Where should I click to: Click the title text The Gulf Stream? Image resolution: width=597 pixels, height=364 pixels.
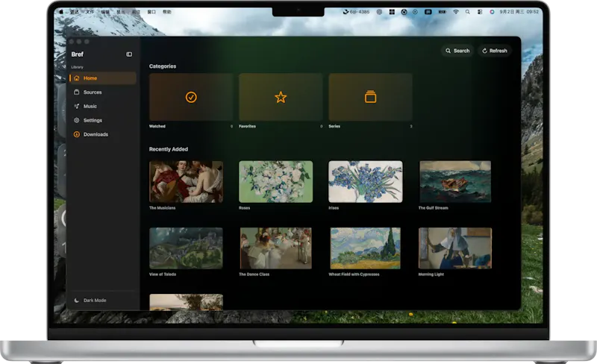pyautogui.click(x=434, y=208)
